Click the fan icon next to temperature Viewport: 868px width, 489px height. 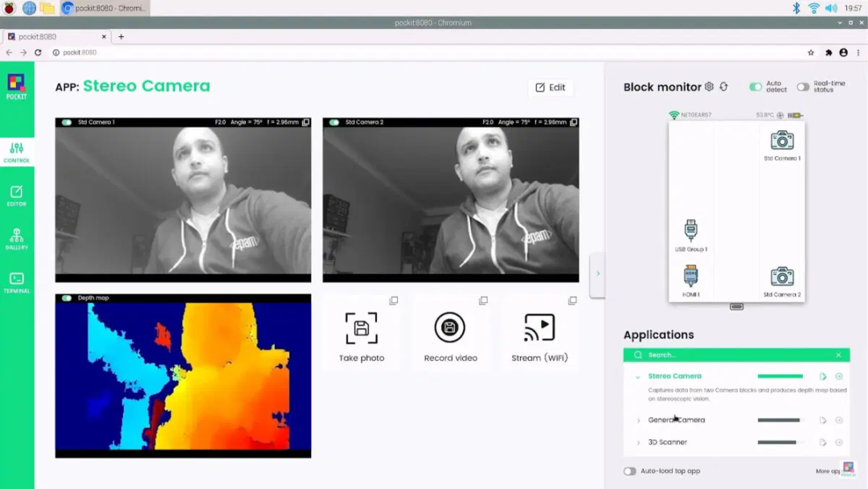[780, 115]
